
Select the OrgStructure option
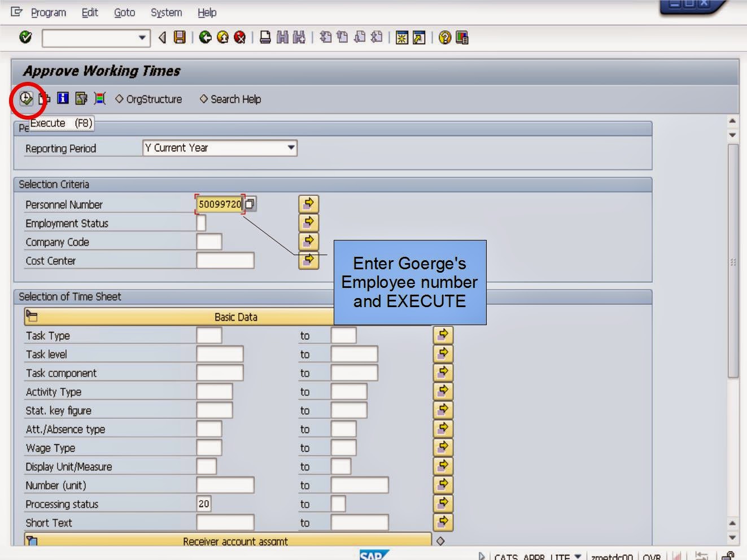[148, 99]
